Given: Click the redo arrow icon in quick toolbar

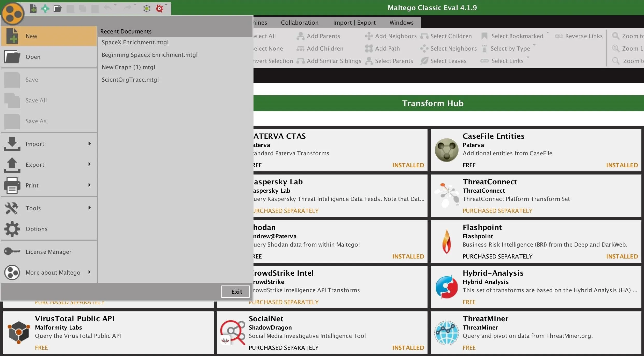Looking at the screenshot, I should (127, 8).
